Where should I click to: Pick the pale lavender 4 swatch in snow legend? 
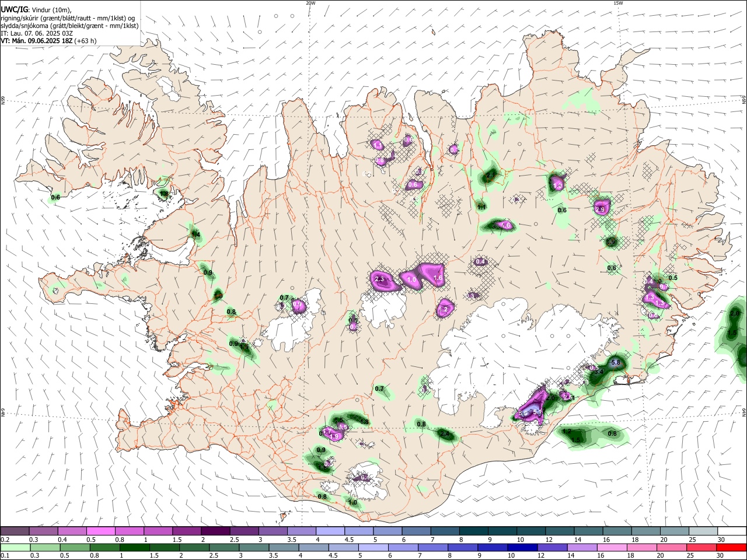pyautogui.click(x=329, y=531)
